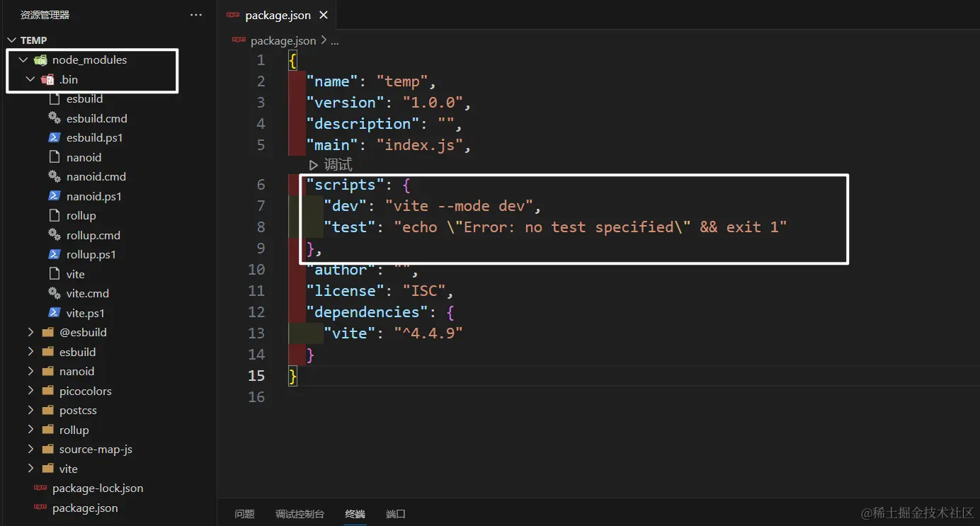
Task: Expand the esbuild folder chevron
Action: pyautogui.click(x=30, y=352)
